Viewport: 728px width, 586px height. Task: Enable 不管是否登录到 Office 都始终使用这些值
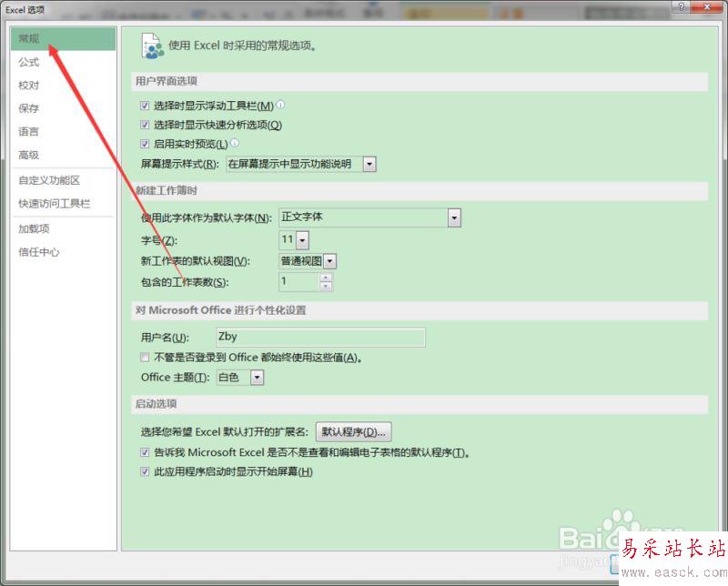145,357
